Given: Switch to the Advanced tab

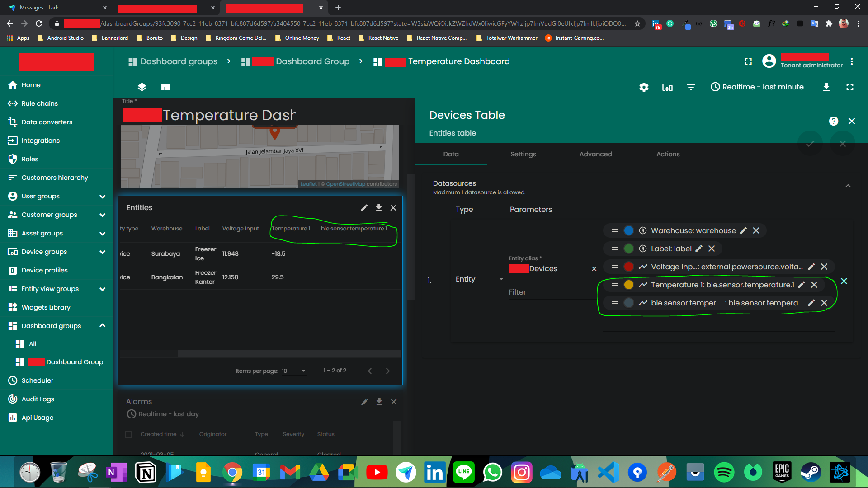Looking at the screenshot, I should click(595, 154).
